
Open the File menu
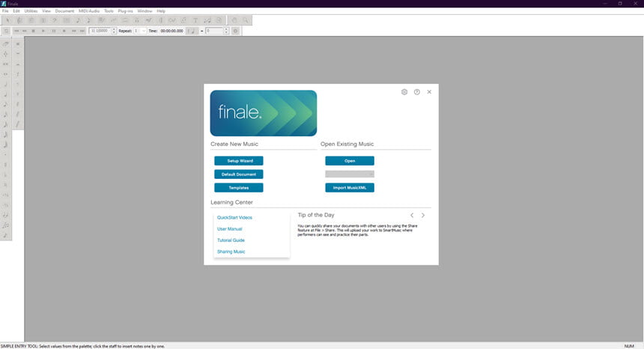pos(5,11)
